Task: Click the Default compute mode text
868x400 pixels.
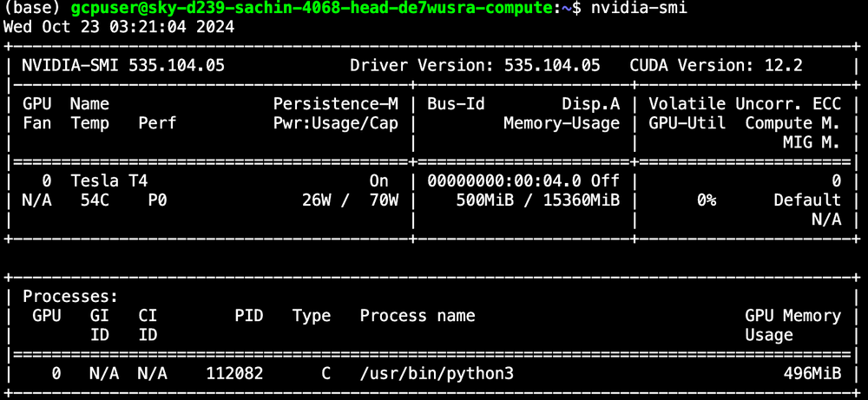Action: tap(807, 200)
